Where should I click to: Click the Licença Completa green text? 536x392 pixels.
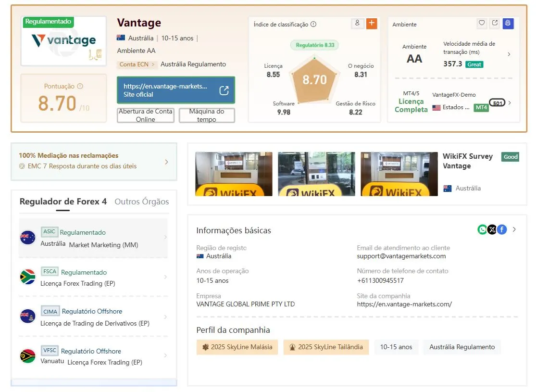[411, 105]
